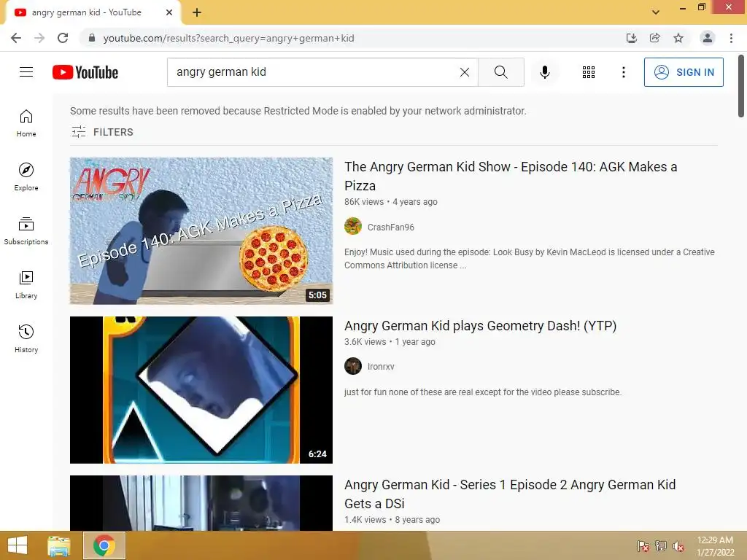Screen dimensions: 747x560
Task: Open the FILTERS options
Action: (x=102, y=132)
